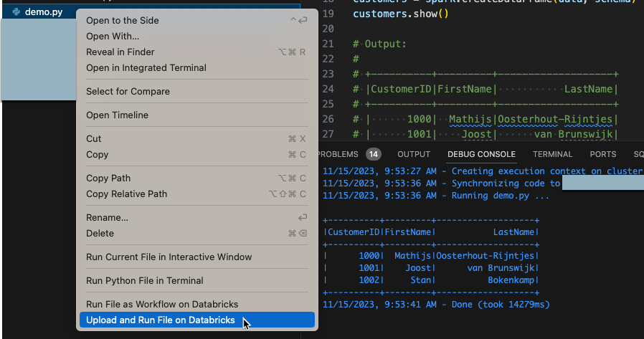Select Reveal in Finder
The height and width of the screenshot is (339, 644).
pos(120,52)
